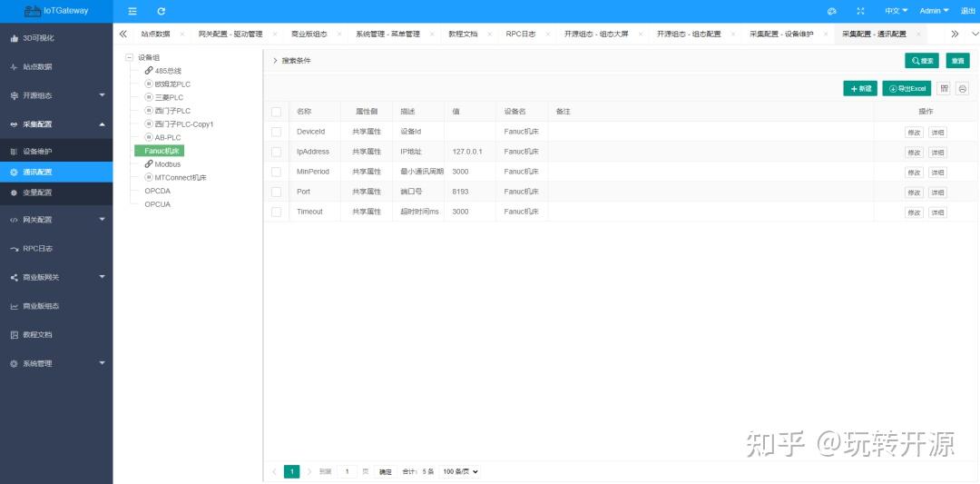Screen dimensions: 980x484
Task: Open 设备维护 submenu item
Action: pyautogui.click(x=56, y=152)
